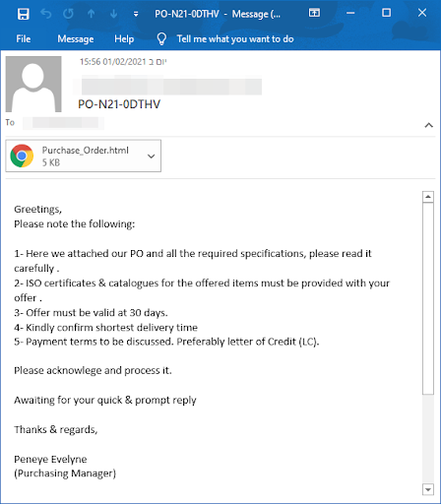This screenshot has height=504, width=441.
Task: Click the Undo arrow icon
Action: click(46, 14)
